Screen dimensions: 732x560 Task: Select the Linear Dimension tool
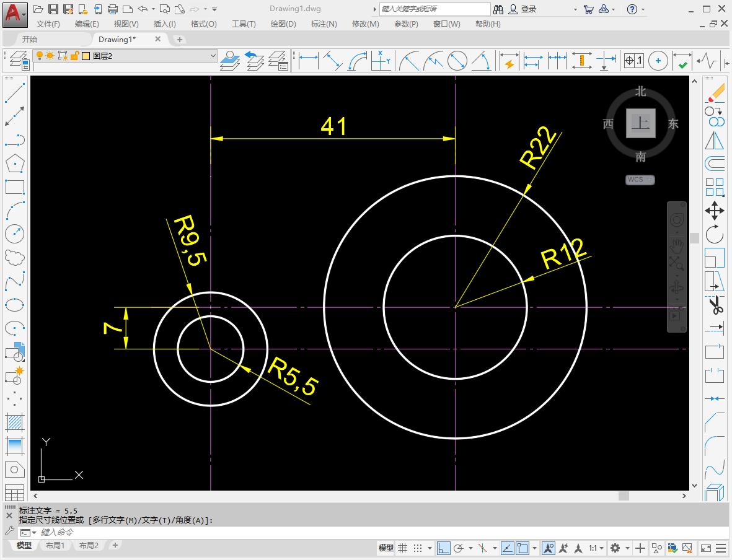click(308, 61)
